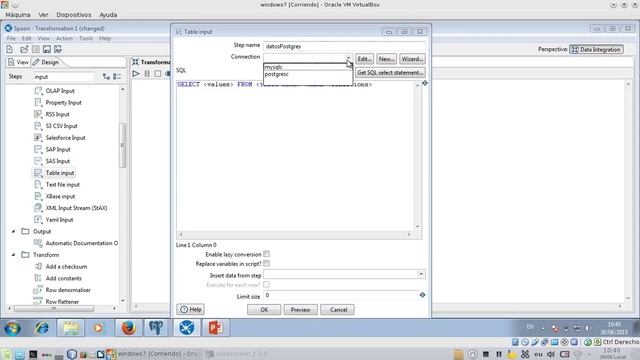Click the Data Integration perspective button
640x360 pixels.
(596, 49)
